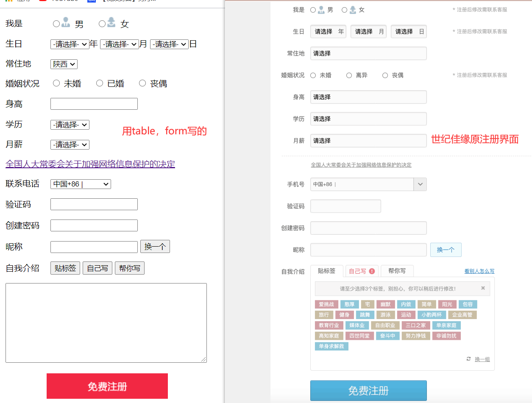Open day selector in Jiayuan form
This screenshot has width=532, height=403.
click(x=409, y=31)
